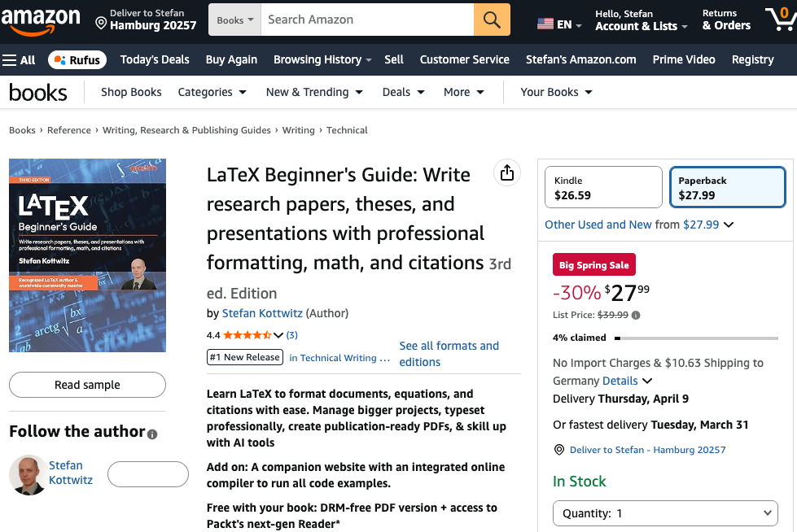This screenshot has width=797, height=532.
Task: Click the Read sample button
Action: pos(87,385)
